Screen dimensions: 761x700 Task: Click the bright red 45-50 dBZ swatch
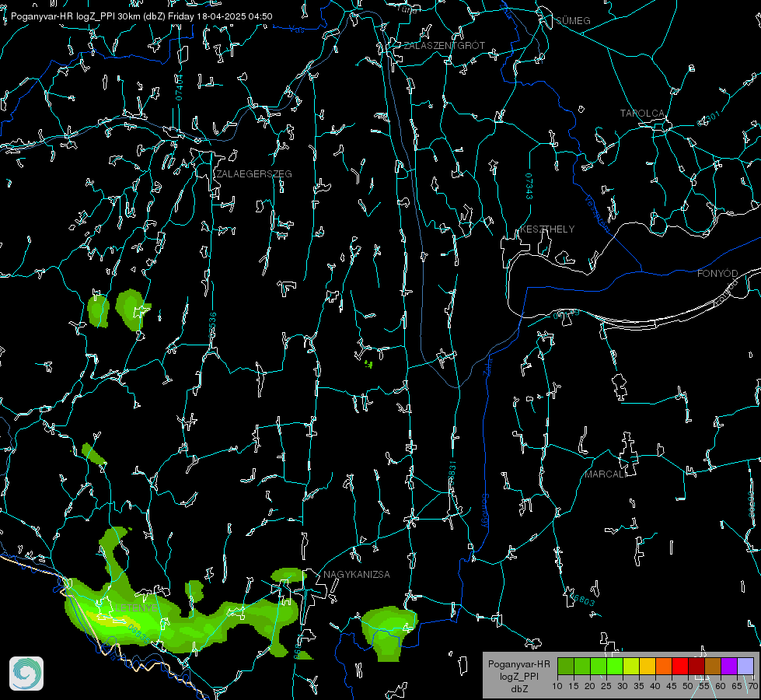[x=680, y=666]
